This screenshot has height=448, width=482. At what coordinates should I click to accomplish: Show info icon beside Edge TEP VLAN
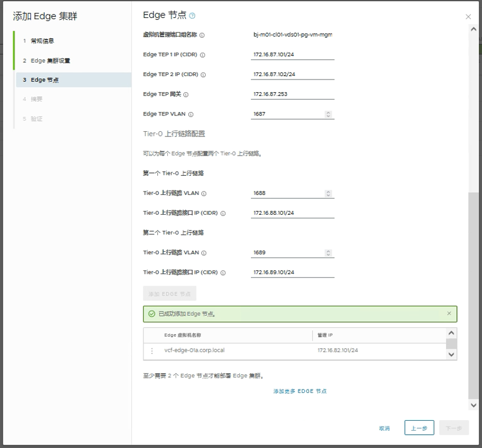pos(191,114)
